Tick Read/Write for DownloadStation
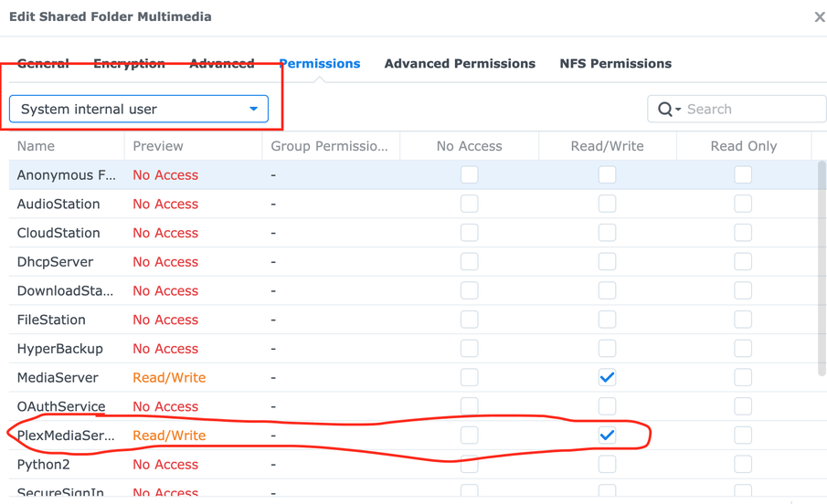Viewport: 827px width, 504px height. 607,290
